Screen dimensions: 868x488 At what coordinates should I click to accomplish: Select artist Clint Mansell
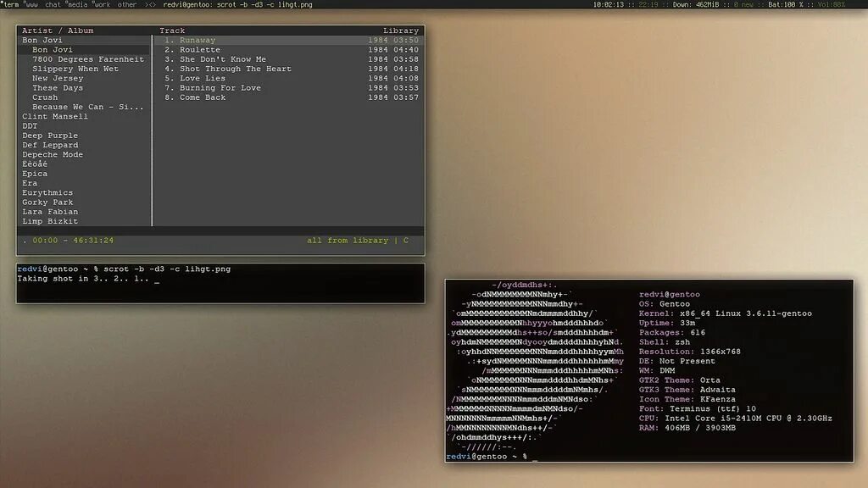tap(84, 116)
